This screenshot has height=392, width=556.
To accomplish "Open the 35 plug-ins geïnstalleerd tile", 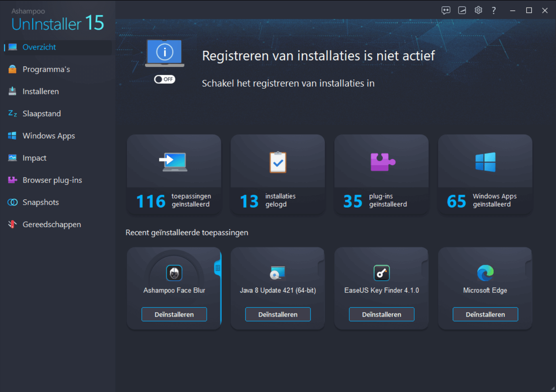I will click(x=382, y=174).
